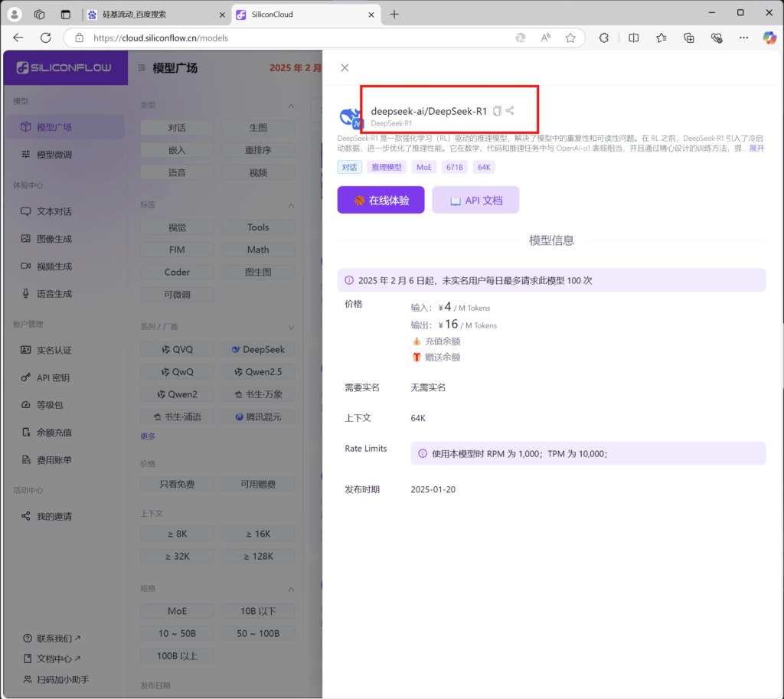This screenshot has width=784, height=699.
Task: Open 余额充值 in the sidebar
Action: [66, 433]
